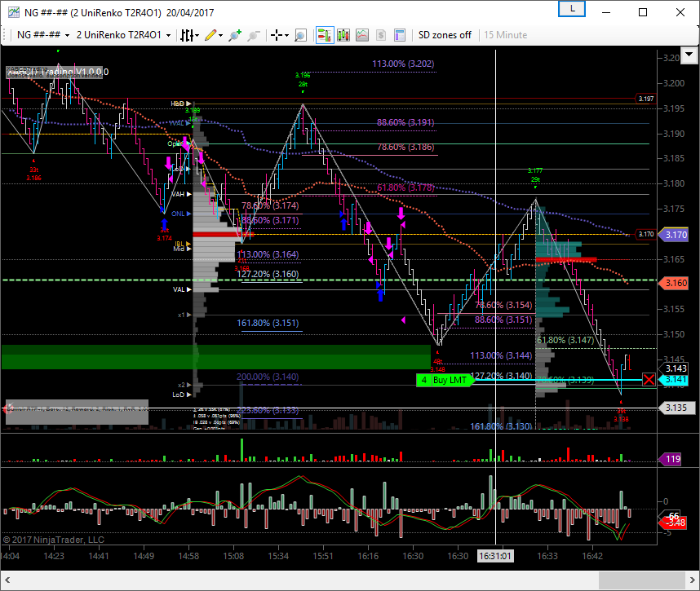700x591 pixels.
Task: Click the VAH level label
Action: pos(178,194)
